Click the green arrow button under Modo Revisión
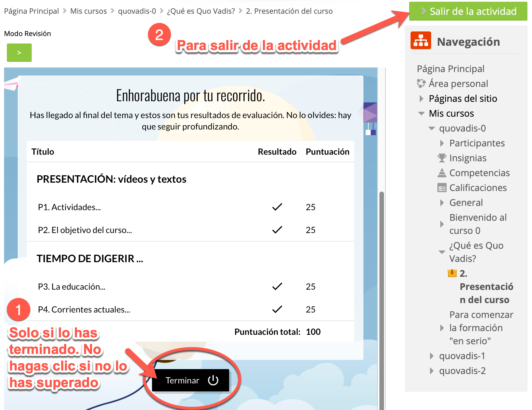Image resolution: width=532 pixels, height=410 pixels. pos(19,53)
